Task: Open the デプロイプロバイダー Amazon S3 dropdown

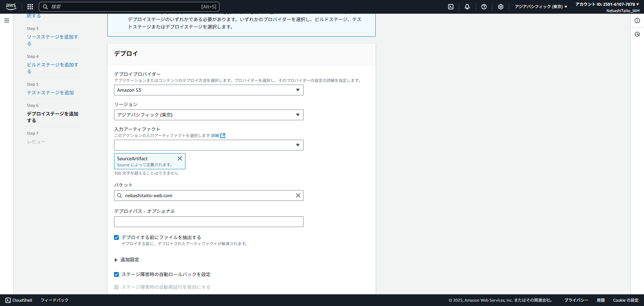Action: [x=209, y=90]
